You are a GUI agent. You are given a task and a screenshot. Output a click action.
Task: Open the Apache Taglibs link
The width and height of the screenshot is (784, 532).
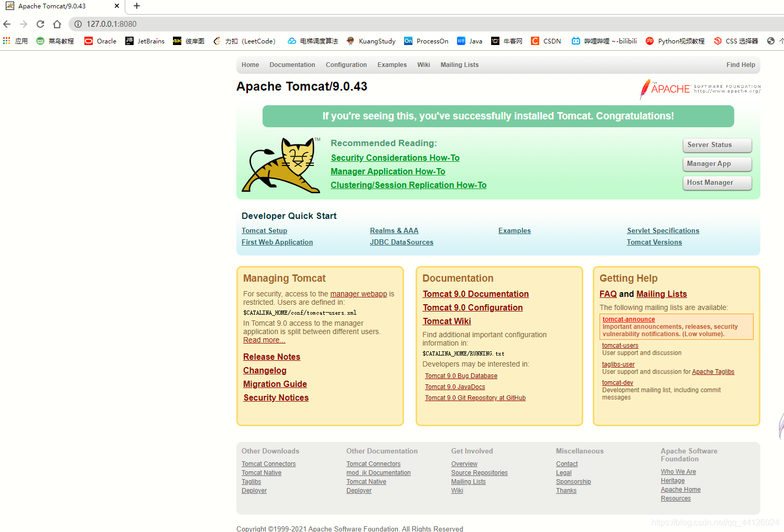click(x=713, y=372)
